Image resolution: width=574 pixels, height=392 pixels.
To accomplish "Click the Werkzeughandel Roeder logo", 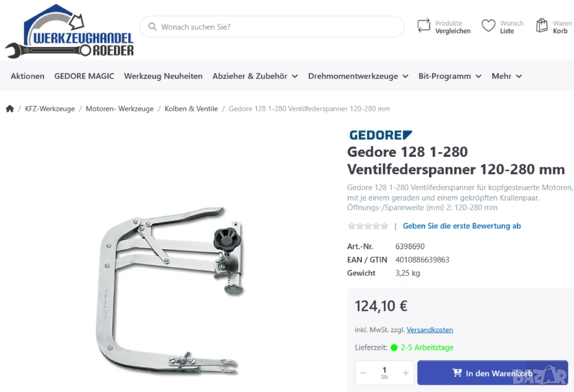I will [70, 31].
